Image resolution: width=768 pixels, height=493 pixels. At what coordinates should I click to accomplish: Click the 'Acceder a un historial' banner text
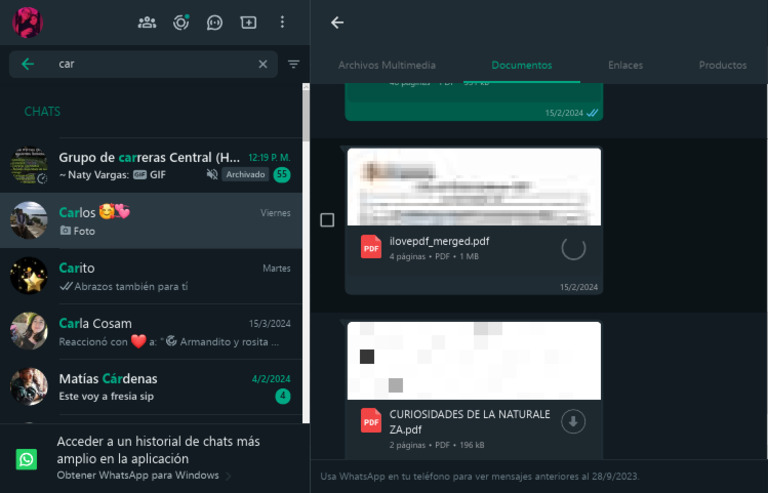tap(158, 450)
